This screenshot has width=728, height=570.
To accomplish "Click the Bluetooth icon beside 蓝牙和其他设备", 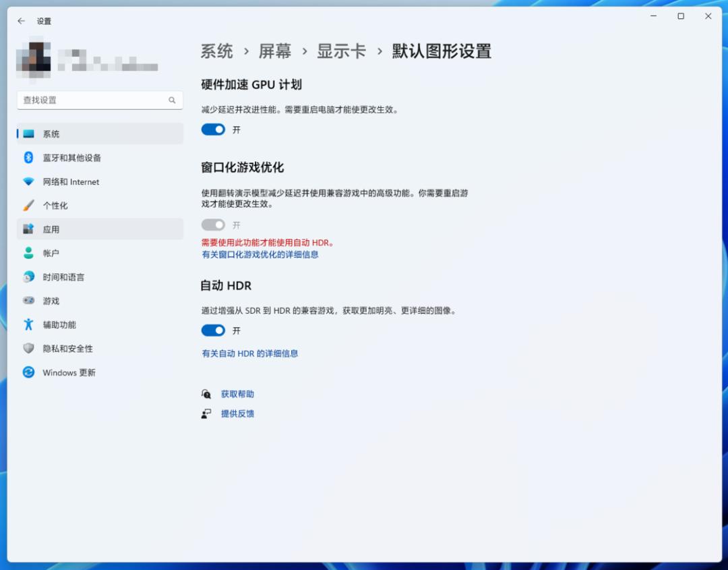I will tap(29, 157).
